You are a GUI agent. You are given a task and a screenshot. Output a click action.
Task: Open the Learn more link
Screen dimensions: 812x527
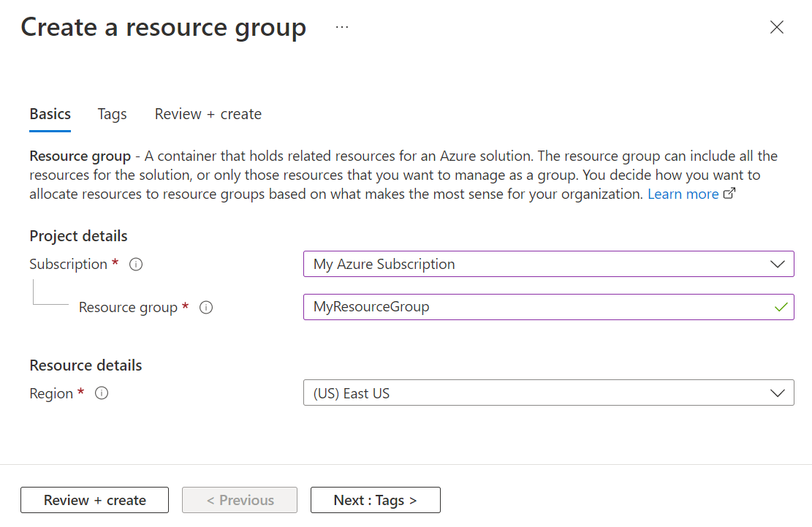click(x=683, y=193)
